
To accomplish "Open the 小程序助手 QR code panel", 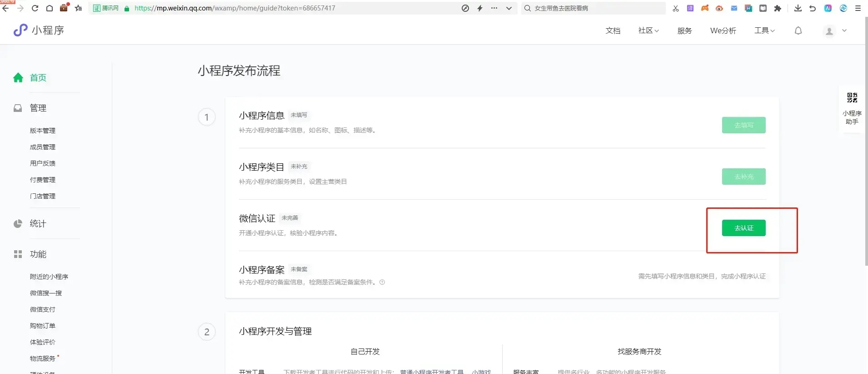I will click(x=852, y=109).
